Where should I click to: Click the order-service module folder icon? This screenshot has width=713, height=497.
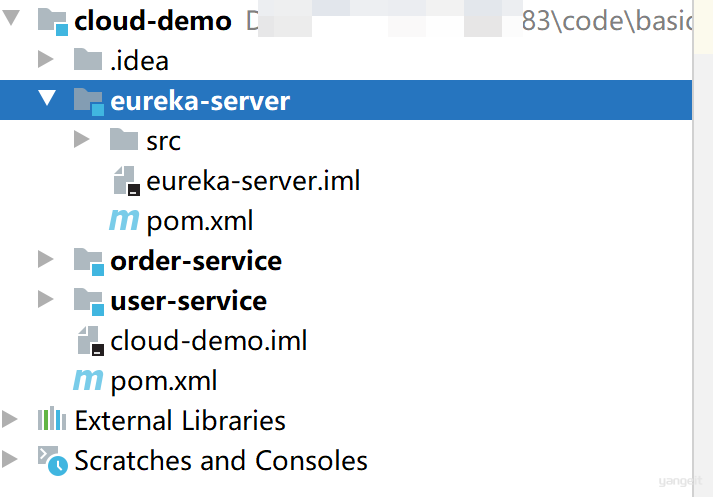89,262
